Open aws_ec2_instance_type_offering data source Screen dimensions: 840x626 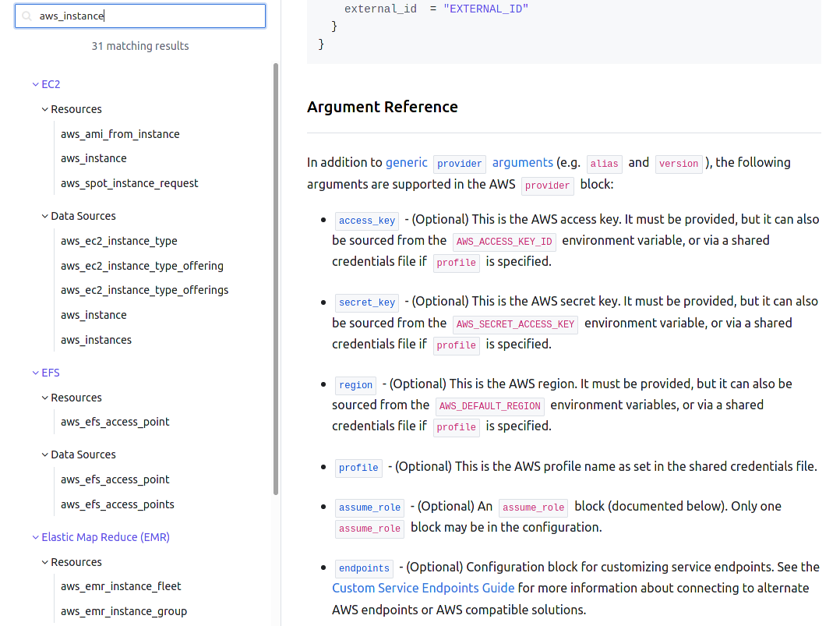pos(142,266)
